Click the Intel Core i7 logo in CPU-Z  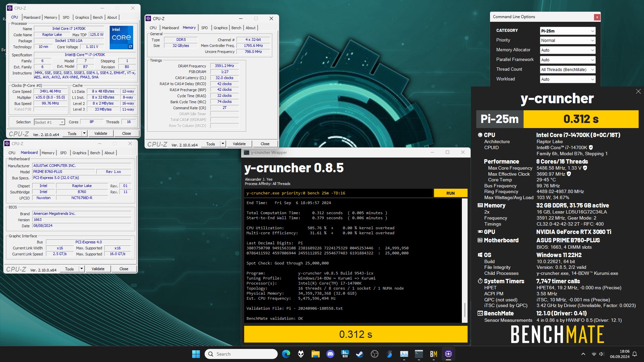(121, 38)
